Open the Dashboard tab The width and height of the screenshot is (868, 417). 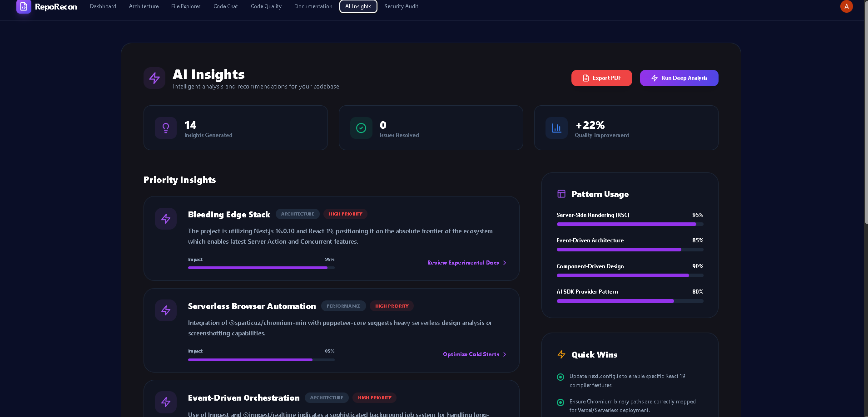103,6
